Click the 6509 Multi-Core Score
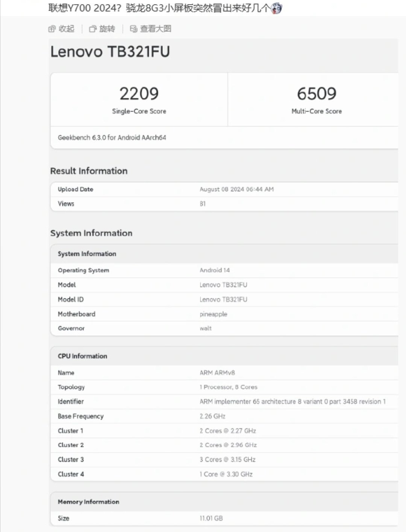Viewport: 406px width, 532px height. click(317, 94)
